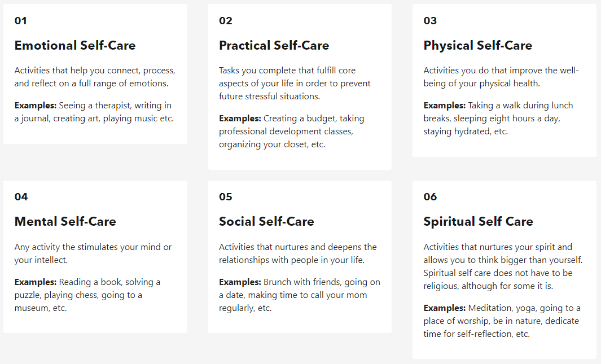Image resolution: width=601 pixels, height=364 pixels.
Task: Click the Social Self-Care heading
Action: pos(266,222)
